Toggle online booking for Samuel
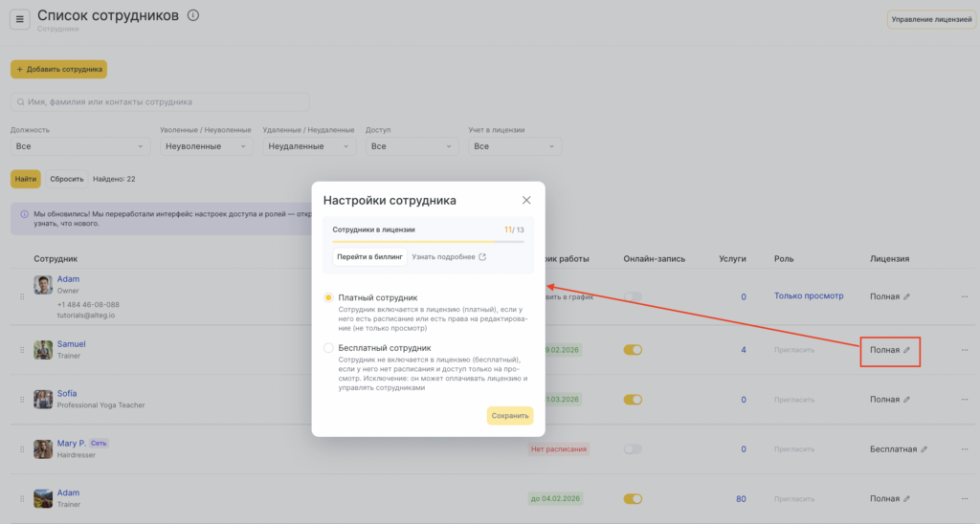Viewport: 980px width, 524px height. coord(633,350)
